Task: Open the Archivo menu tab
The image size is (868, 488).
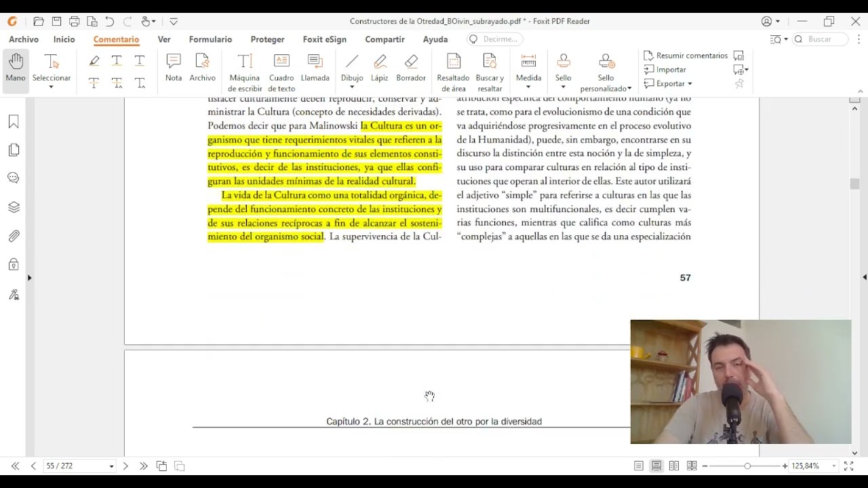Action: click(x=24, y=39)
